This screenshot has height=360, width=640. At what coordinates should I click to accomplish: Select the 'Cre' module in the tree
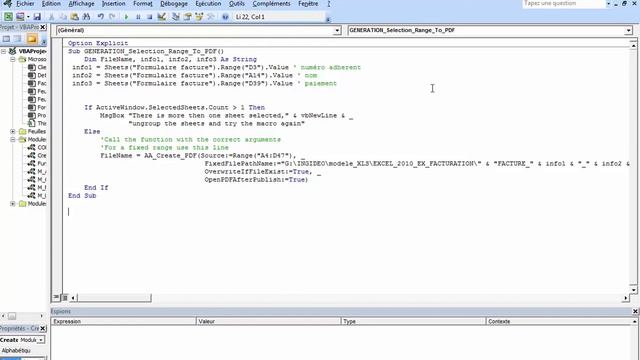(37, 156)
